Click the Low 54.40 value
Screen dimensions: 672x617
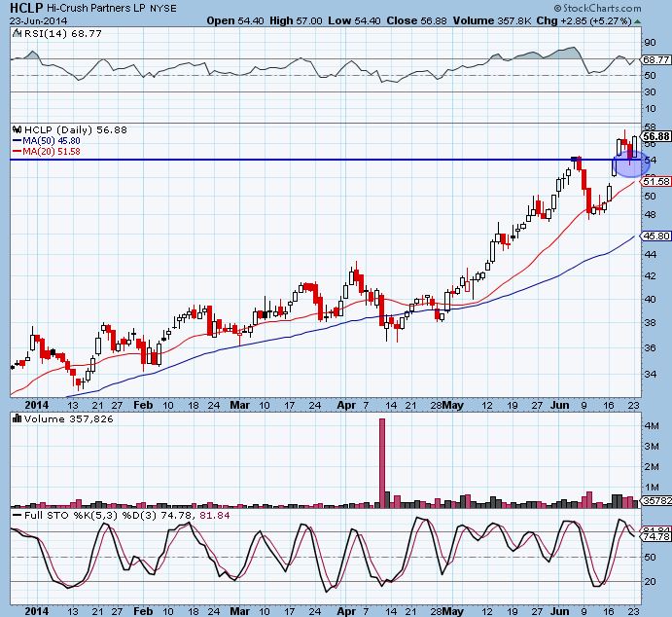[354, 20]
